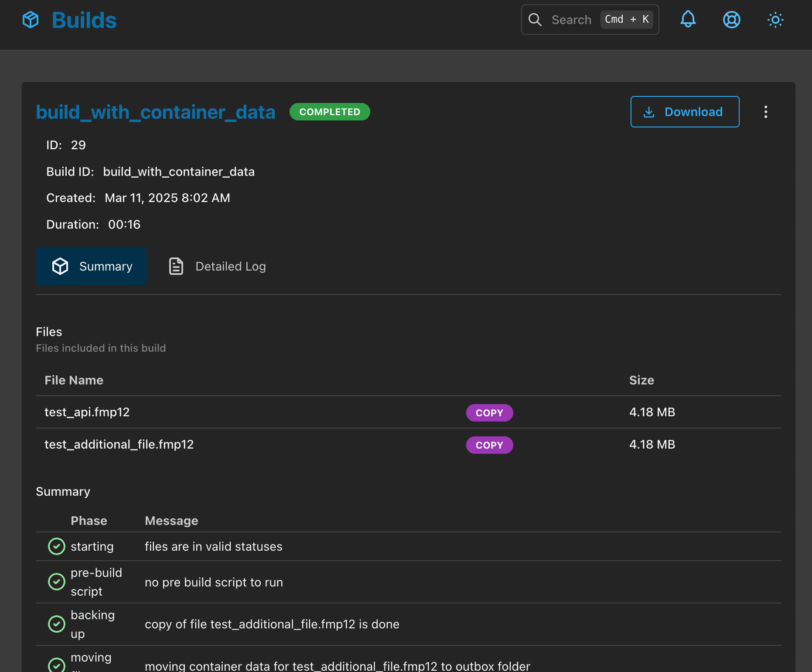Screen dimensions: 812x672
Task: Open the help lifebuoy icon
Action: 731,20
